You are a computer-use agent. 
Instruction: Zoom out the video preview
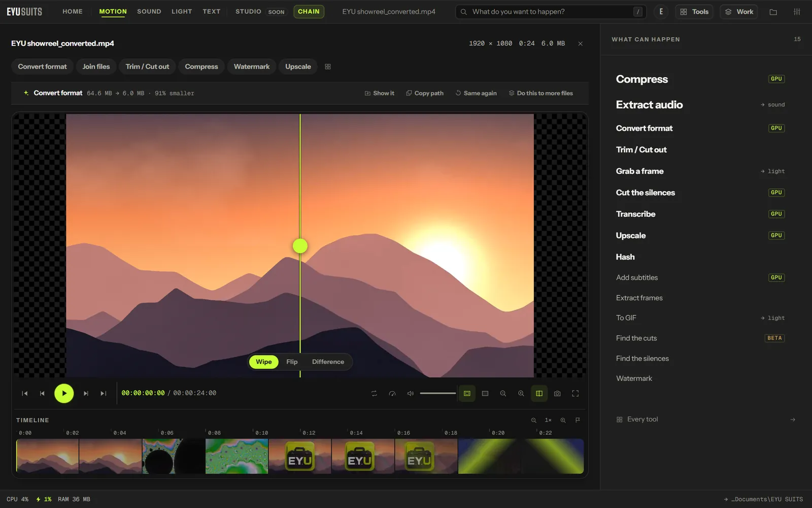point(503,394)
